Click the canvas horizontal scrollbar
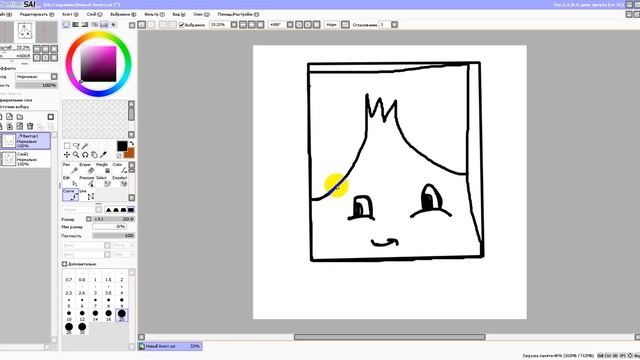Viewport: 640px width, 360px height. 389,337
